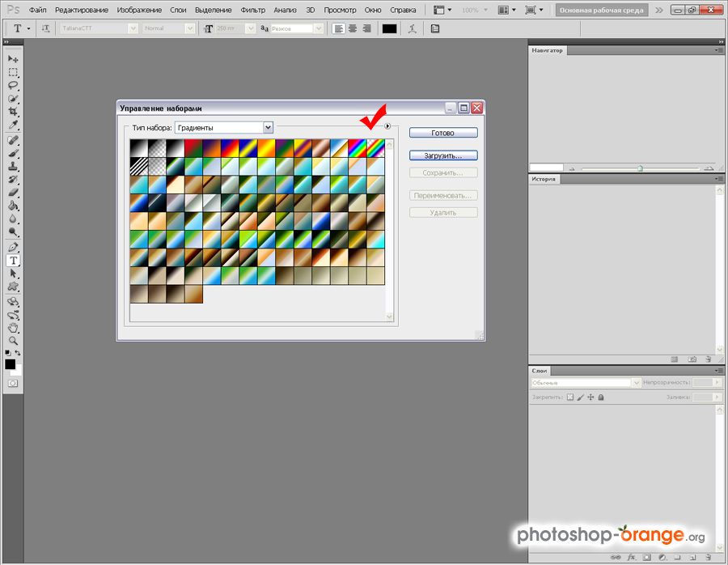The height and width of the screenshot is (565, 728).
Task: Show more workspaces via double-chevron
Action: 658,10
